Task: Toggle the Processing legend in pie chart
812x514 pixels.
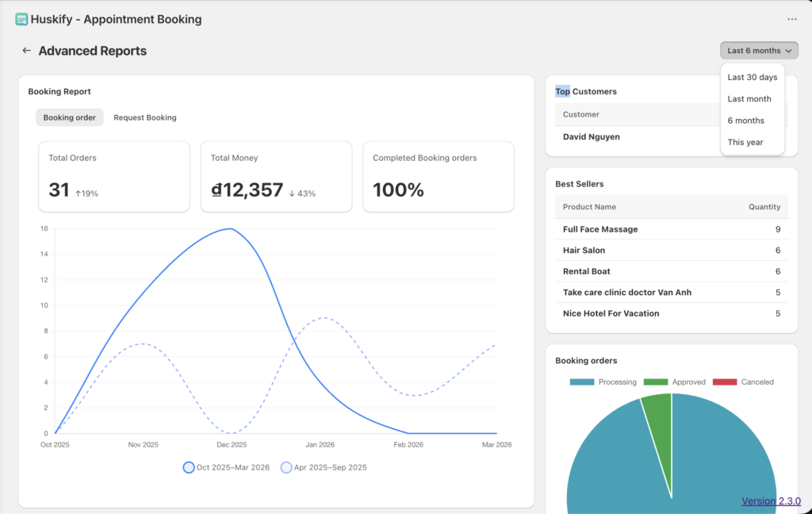Action: (603, 382)
